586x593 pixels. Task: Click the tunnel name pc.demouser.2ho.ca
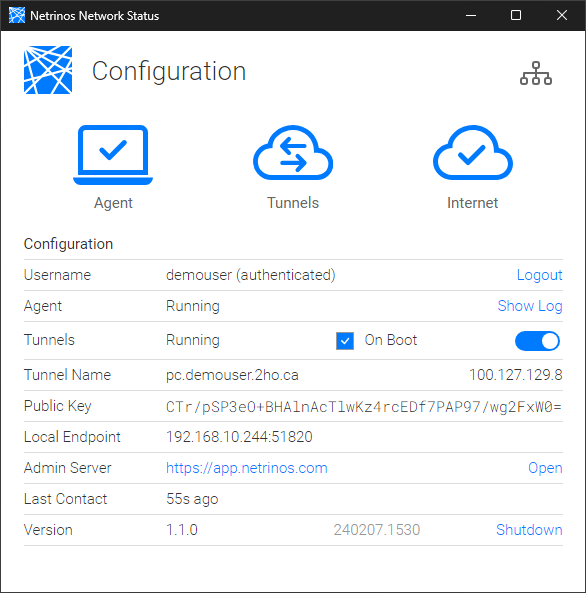point(232,375)
